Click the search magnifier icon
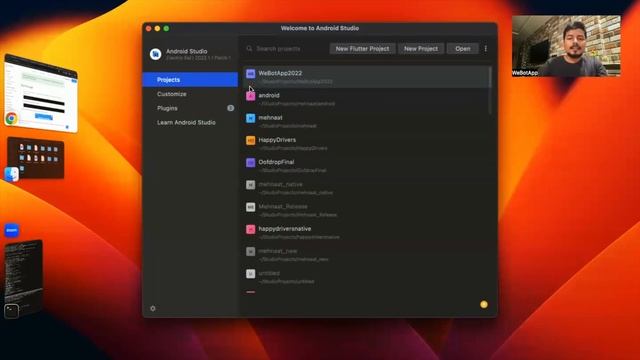This screenshot has height=360, width=640. click(x=249, y=49)
